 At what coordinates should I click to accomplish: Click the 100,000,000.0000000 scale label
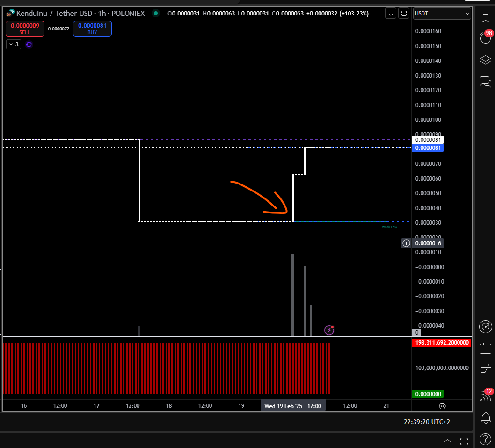442,368
